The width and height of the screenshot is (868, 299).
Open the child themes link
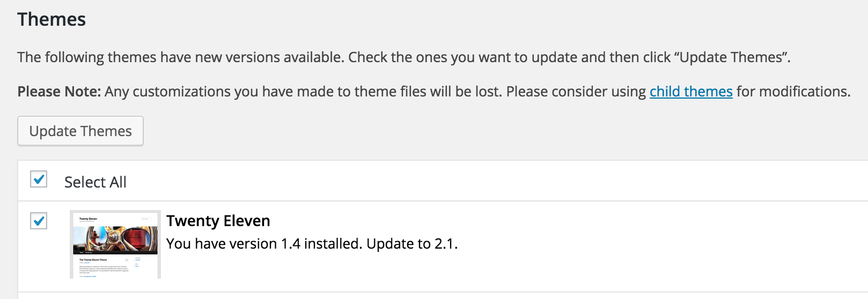(x=691, y=92)
